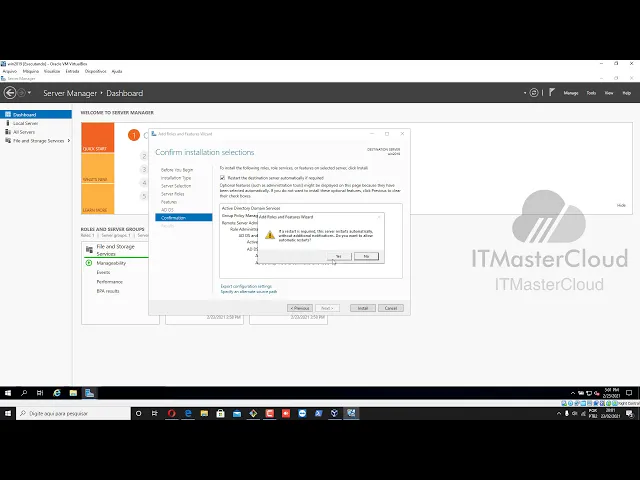Open Mail app in host taskbar
The width and height of the screenshot is (640, 480).
click(237, 413)
